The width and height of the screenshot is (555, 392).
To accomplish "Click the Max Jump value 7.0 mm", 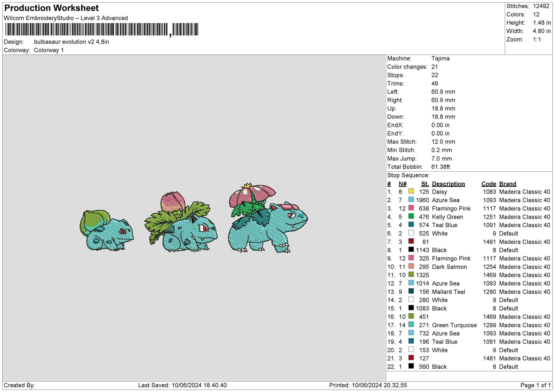I will [x=442, y=159].
